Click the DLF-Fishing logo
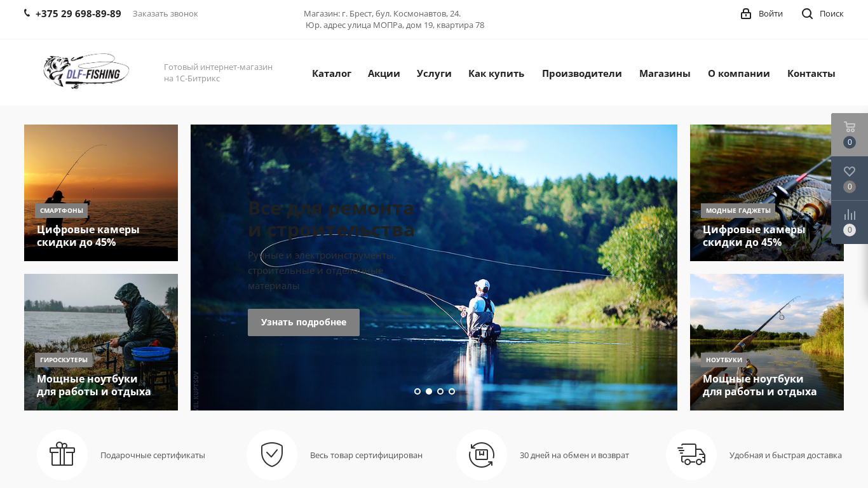Image resolution: width=868 pixels, height=488 pixels. click(x=86, y=71)
